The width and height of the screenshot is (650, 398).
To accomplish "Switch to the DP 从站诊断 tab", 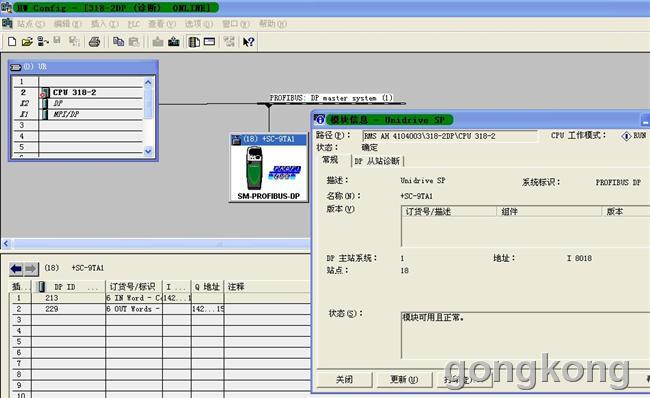I will click(377, 161).
